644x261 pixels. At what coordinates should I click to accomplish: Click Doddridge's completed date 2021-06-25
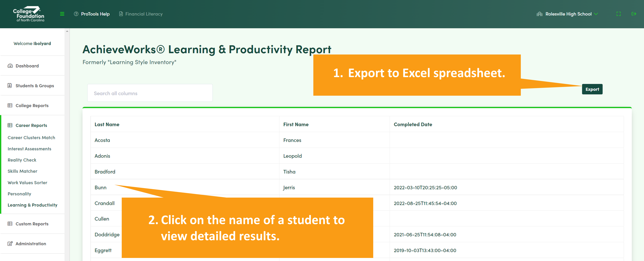tap(425, 235)
